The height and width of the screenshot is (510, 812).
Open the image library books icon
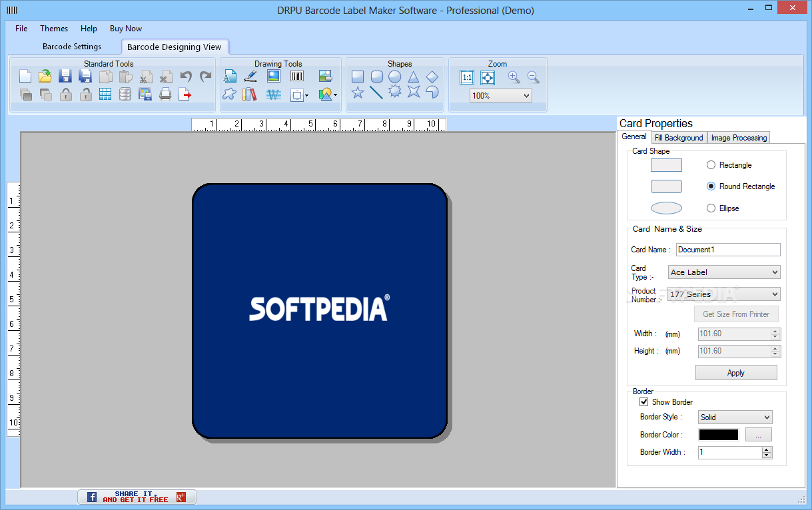(x=249, y=94)
